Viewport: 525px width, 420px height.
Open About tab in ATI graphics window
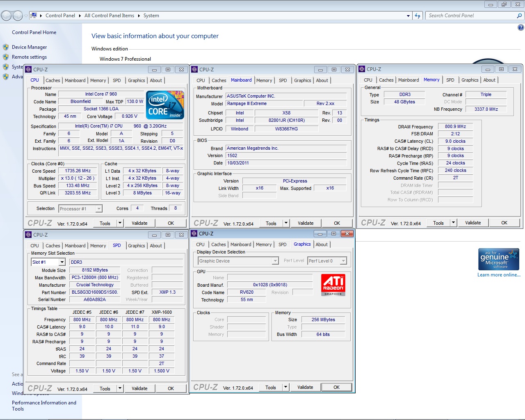pyautogui.click(x=322, y=244)
